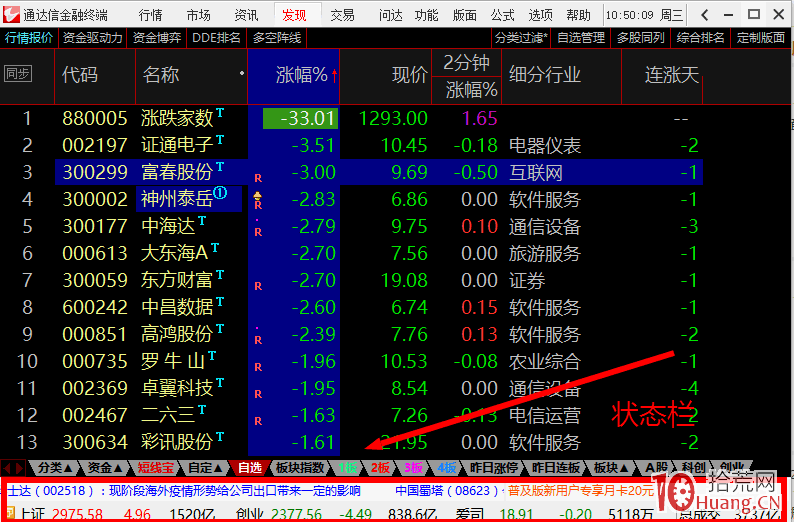Expand the 自定▲ tab menu
This screenshot has width=794, height=522.
[205, 467]
